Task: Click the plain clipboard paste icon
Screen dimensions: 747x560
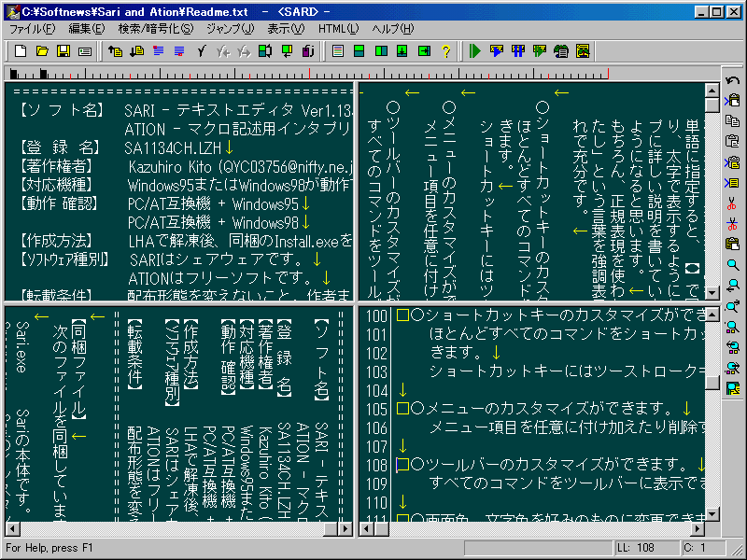Action: [733, 142]
